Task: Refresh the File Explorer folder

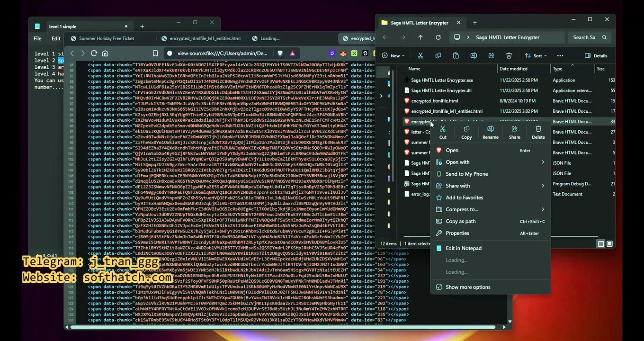Action: 438,37
